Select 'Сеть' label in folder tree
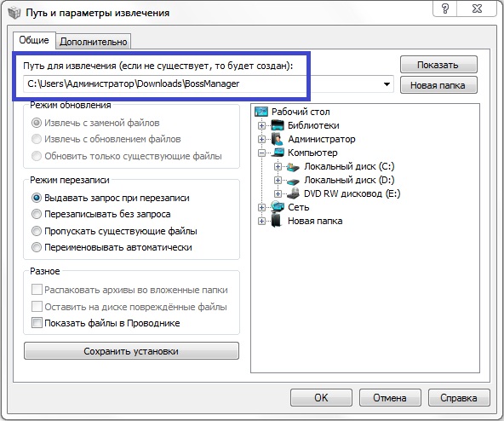504x421 pixels. 298,207
